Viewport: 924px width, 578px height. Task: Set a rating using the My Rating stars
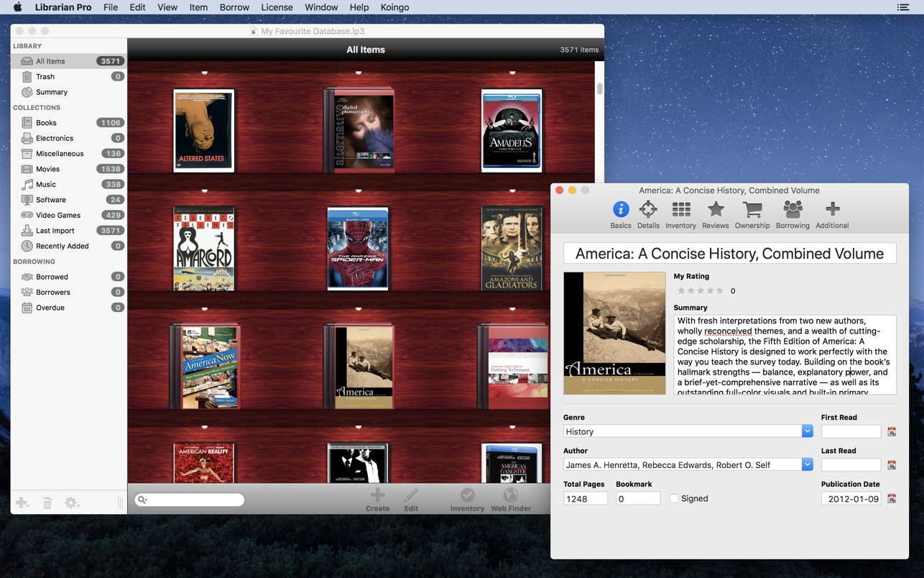701,290
